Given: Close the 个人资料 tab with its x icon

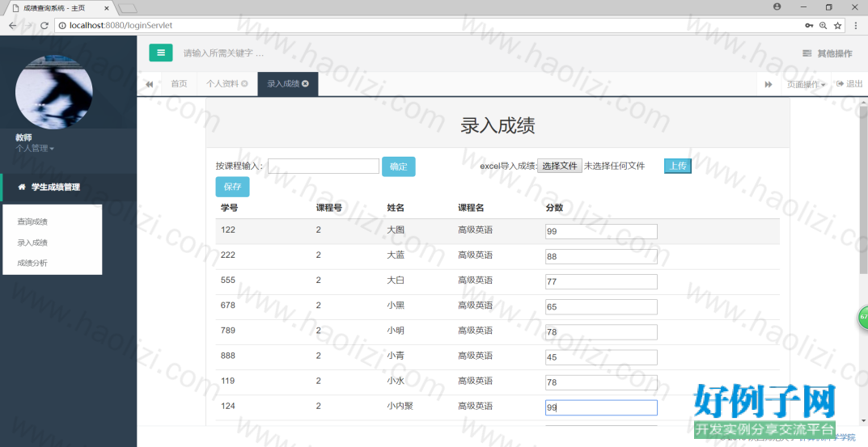Looking at the screenshot, I should click(x=244, y=83).
